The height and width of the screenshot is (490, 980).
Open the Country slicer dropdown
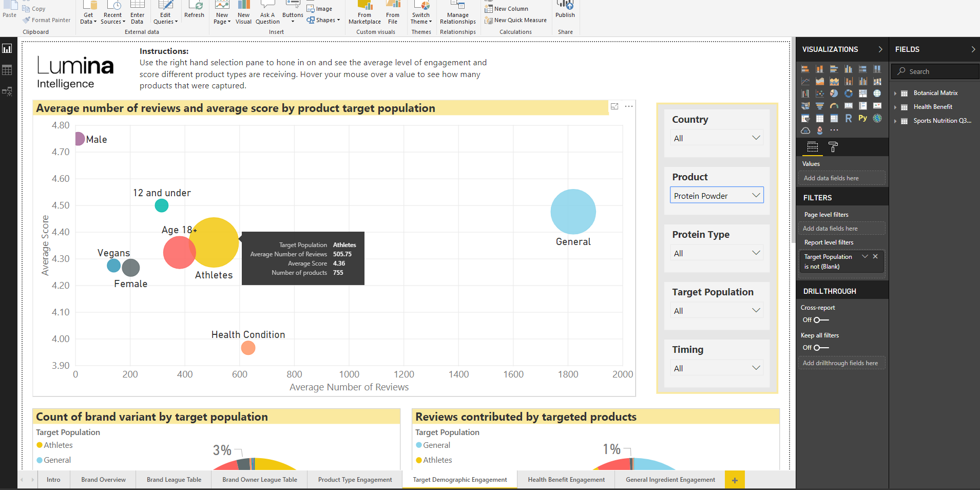(756, 137)
